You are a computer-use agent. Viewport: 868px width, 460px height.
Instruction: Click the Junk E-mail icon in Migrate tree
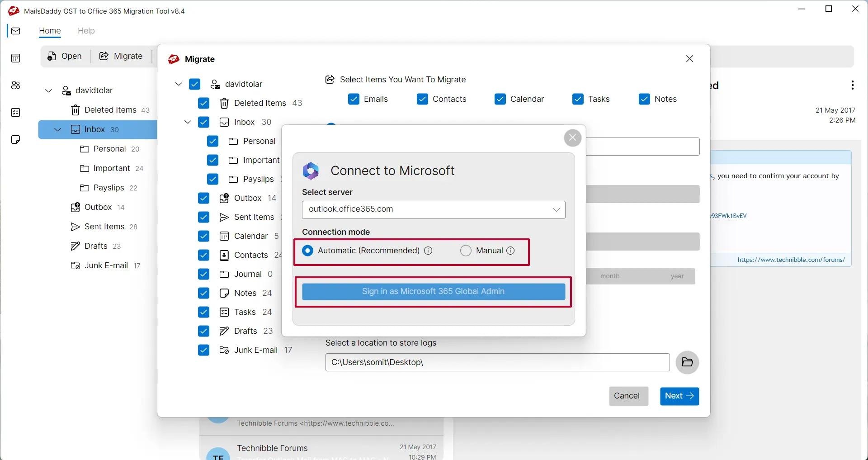pyautogui.click(x=224, y=350)
